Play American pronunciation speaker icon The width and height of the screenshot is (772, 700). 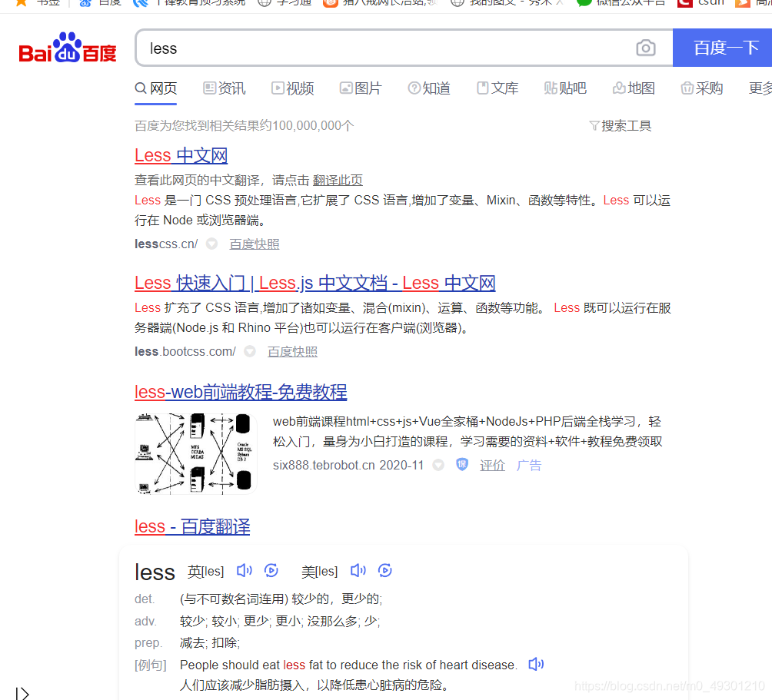click(358, 571)
